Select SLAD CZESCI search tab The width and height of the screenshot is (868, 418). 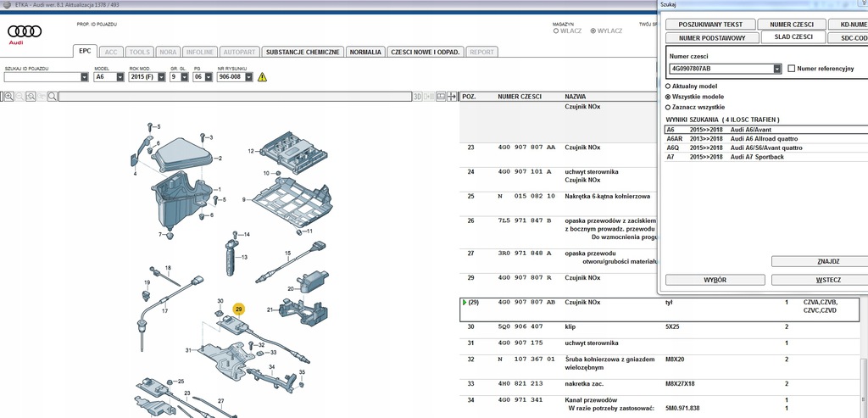tap(793, 37)
